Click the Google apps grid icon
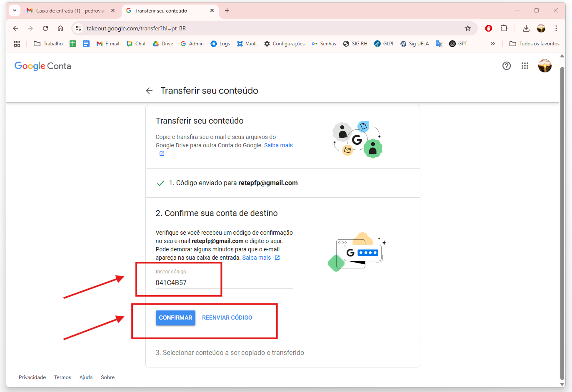This screenshot has width=572, height=392. click(x=525, y=66)
